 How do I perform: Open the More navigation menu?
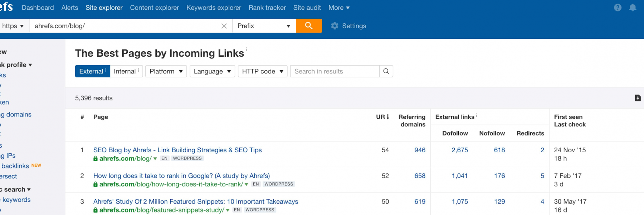click(x=339, y=8)
